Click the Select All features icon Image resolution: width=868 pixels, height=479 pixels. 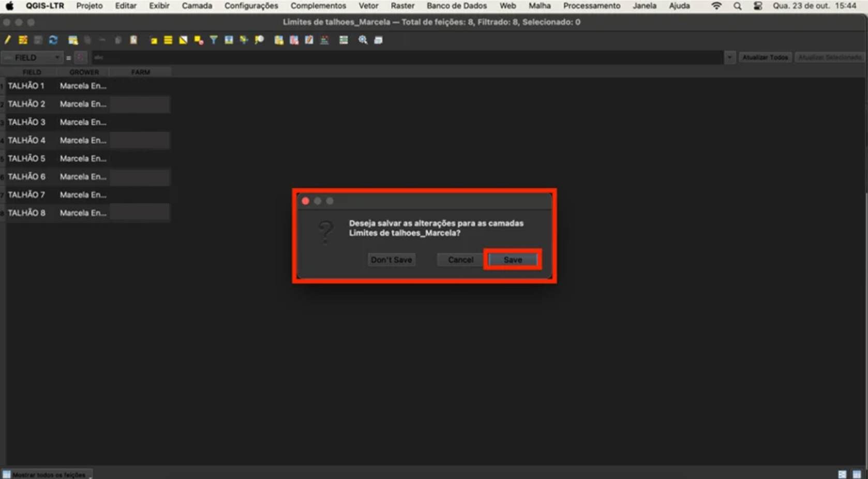[168, 40]
